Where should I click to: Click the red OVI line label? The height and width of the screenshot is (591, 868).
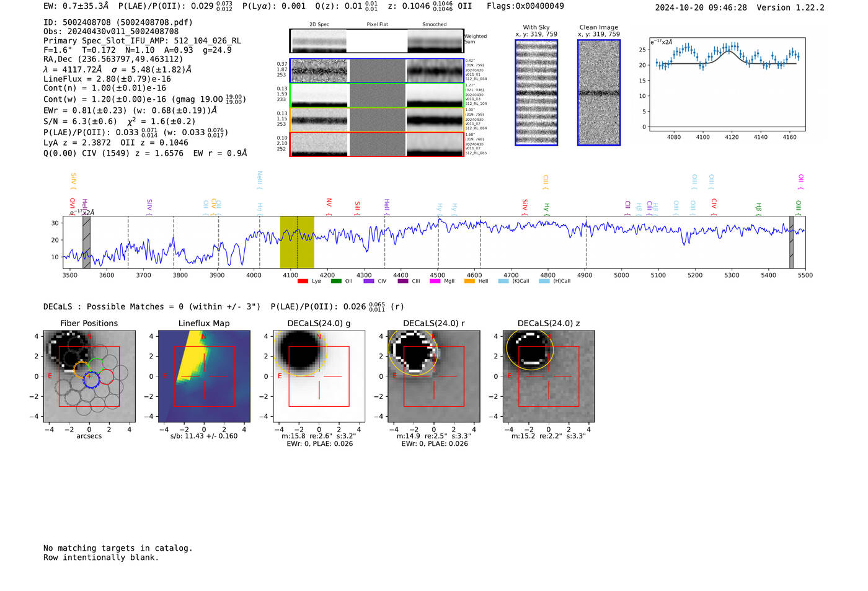pyautogui.click(x=73, y=206)
